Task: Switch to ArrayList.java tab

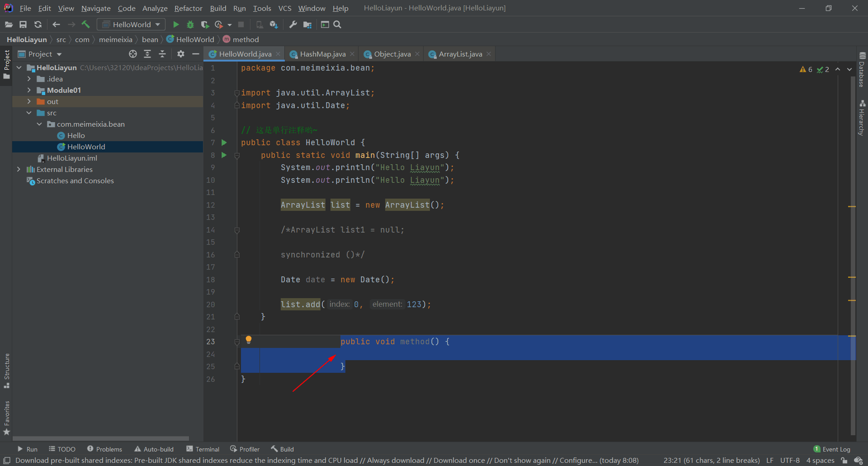Action: [x=460, y=54]
